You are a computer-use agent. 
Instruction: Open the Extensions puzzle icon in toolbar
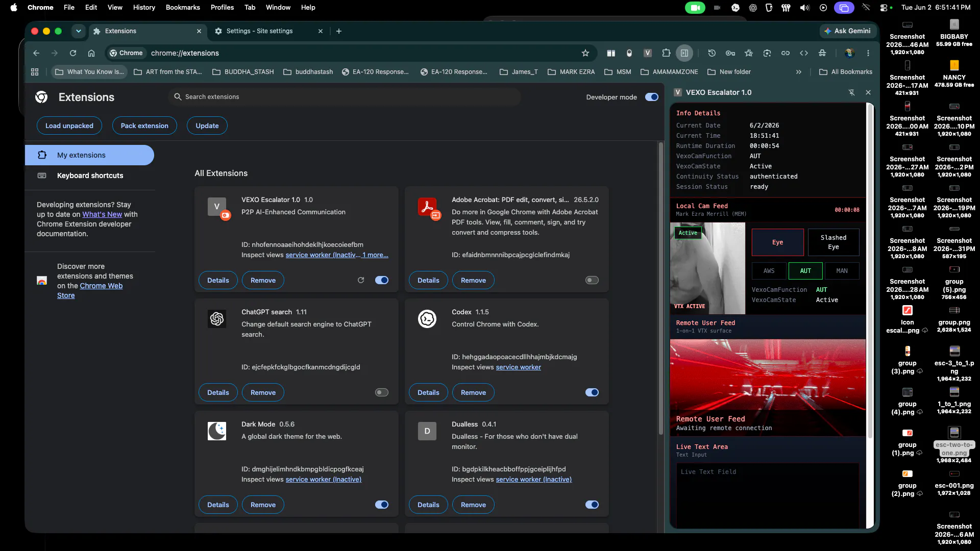point(666,53)
